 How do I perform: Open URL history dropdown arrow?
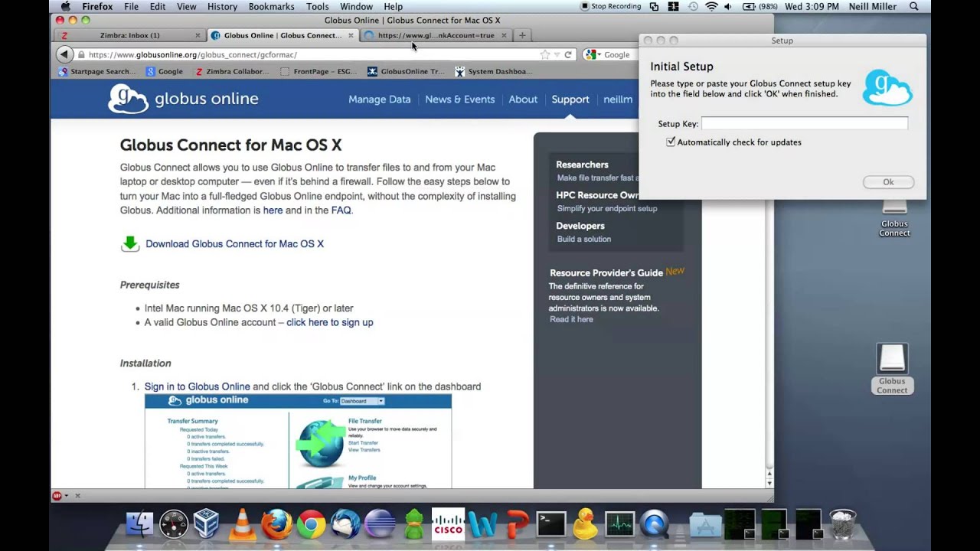(557, 54)
